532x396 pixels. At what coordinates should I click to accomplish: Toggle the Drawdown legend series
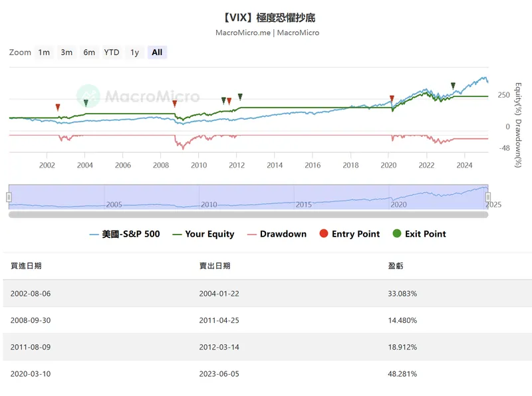pos(277,234)
